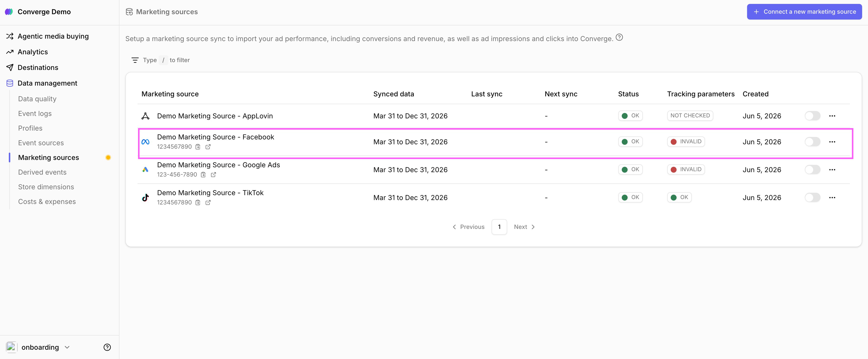Click the help icon in the sidebar footer

pos(107,347)
